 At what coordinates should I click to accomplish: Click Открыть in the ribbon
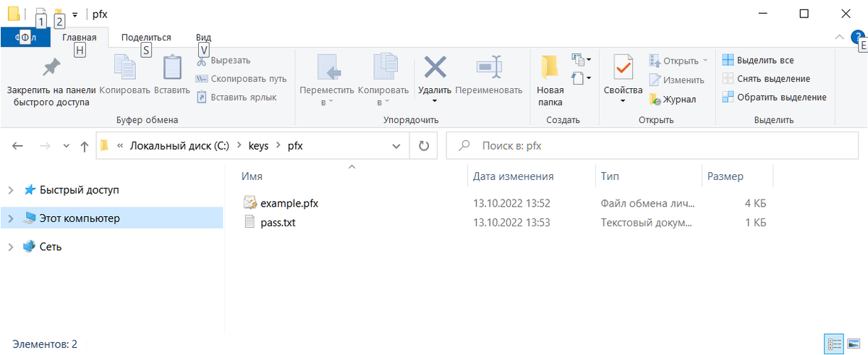click(678, 61)
